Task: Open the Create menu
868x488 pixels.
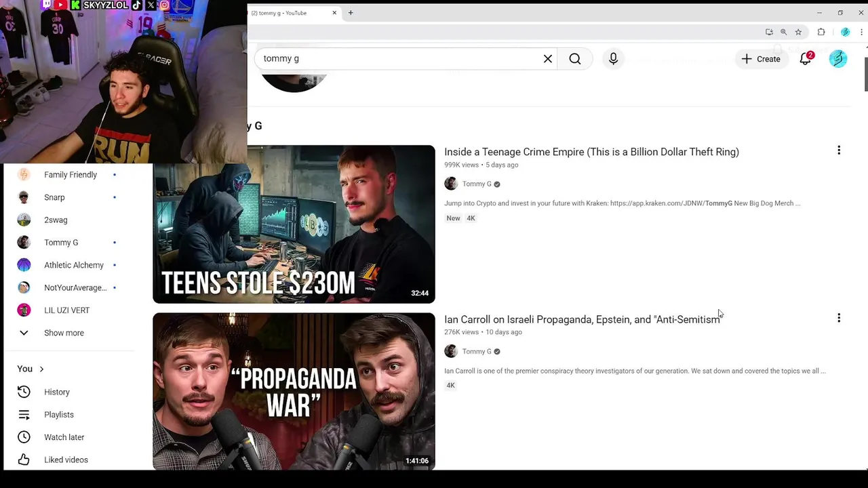Action: click(761, 59)
